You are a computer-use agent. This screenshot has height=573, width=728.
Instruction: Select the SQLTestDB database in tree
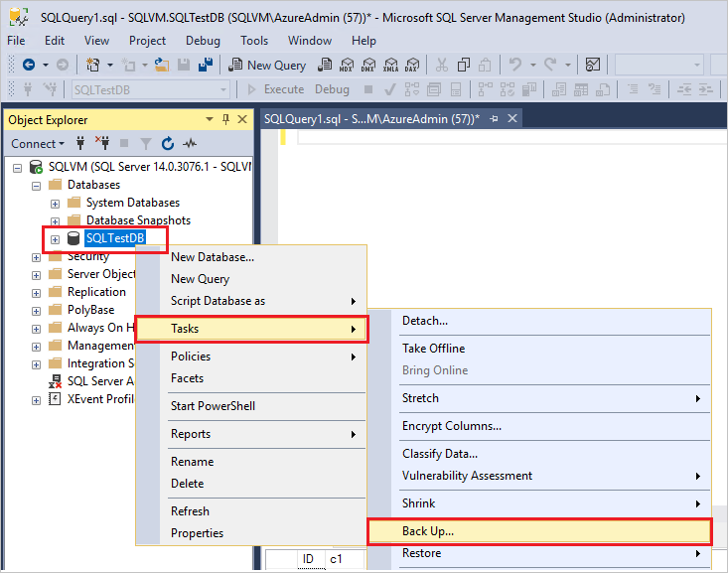pyautogui.click(x=115, y=238)
